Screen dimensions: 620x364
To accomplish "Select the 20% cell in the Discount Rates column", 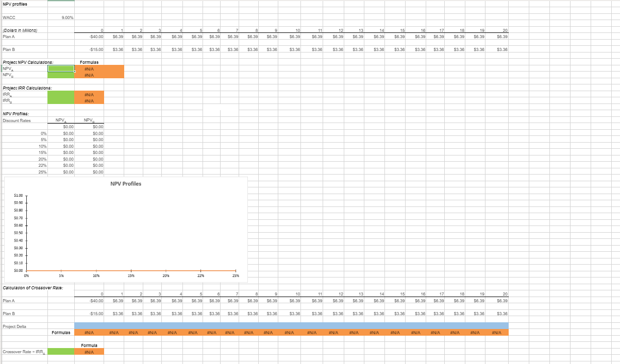I will pyautogui.click(x=25, y=159).
